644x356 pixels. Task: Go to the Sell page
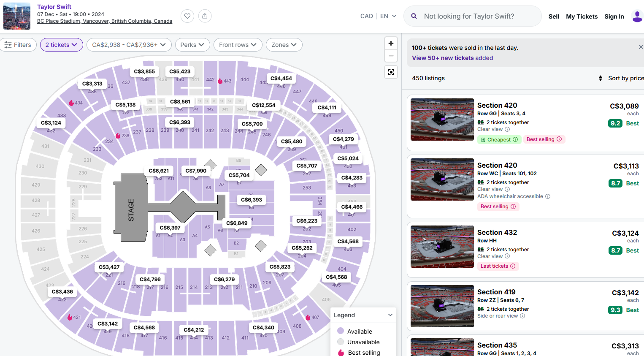[x=554, y=16]
